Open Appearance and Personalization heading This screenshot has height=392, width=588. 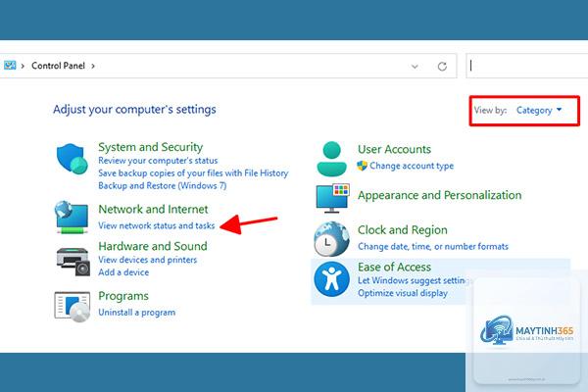click(x=439, y=195)
